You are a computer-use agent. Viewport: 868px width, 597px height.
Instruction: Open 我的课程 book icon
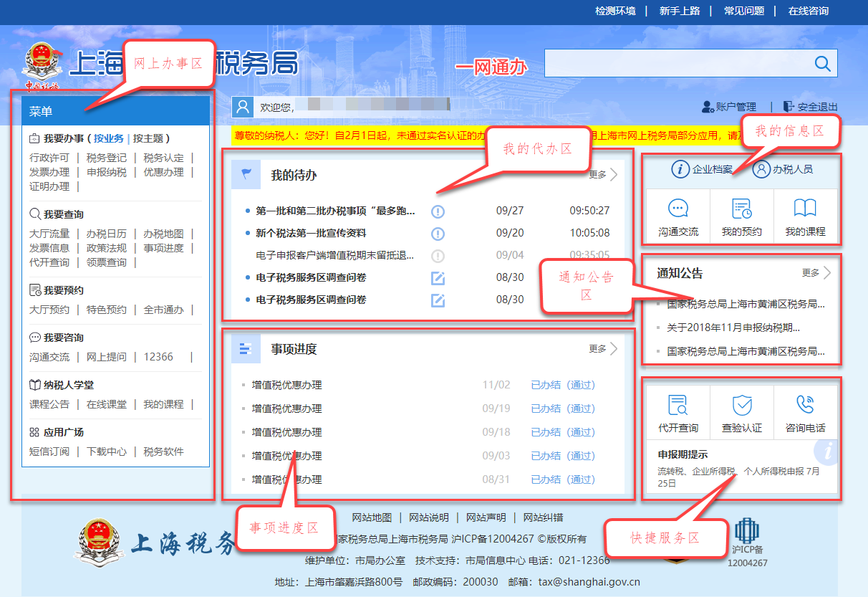pos(805,209)
